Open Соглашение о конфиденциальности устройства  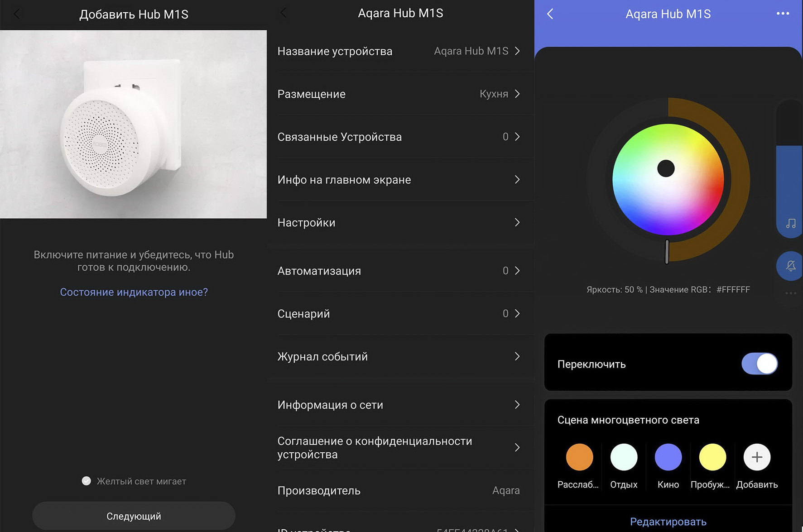coord(400,447)
